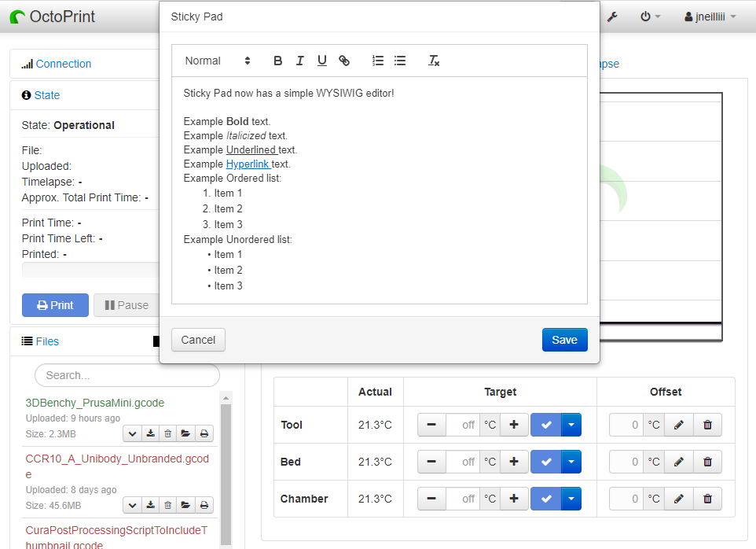Click the Chamber target temperature field

[463, 499]
